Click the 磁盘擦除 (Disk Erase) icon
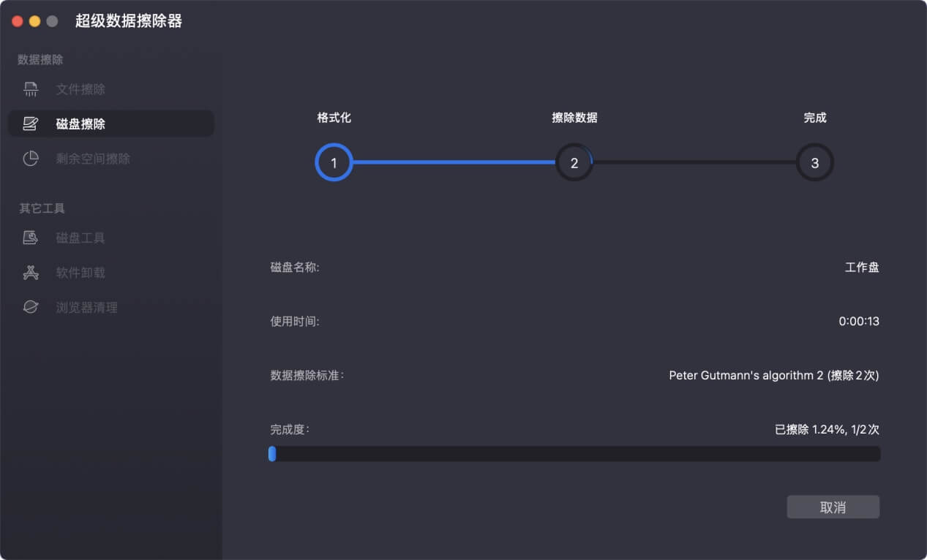 click(x=31, y=124)
